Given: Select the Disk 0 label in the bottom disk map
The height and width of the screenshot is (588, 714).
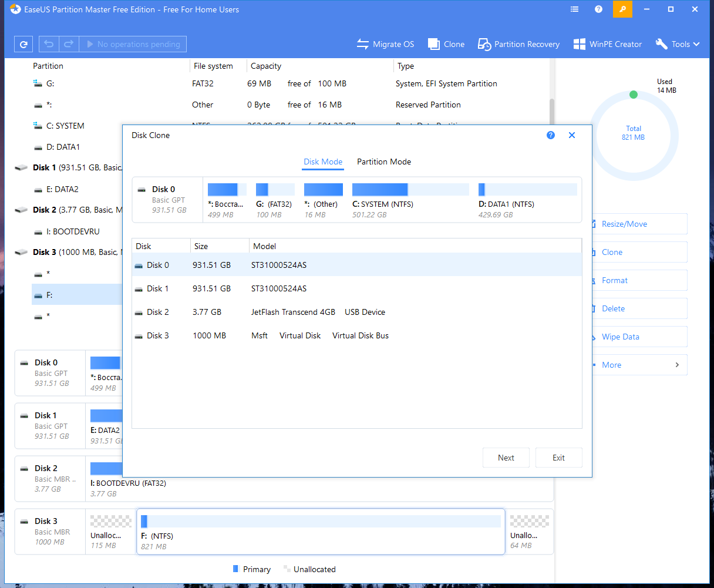Looking at the screenshot, I should (x=50, y=373).
